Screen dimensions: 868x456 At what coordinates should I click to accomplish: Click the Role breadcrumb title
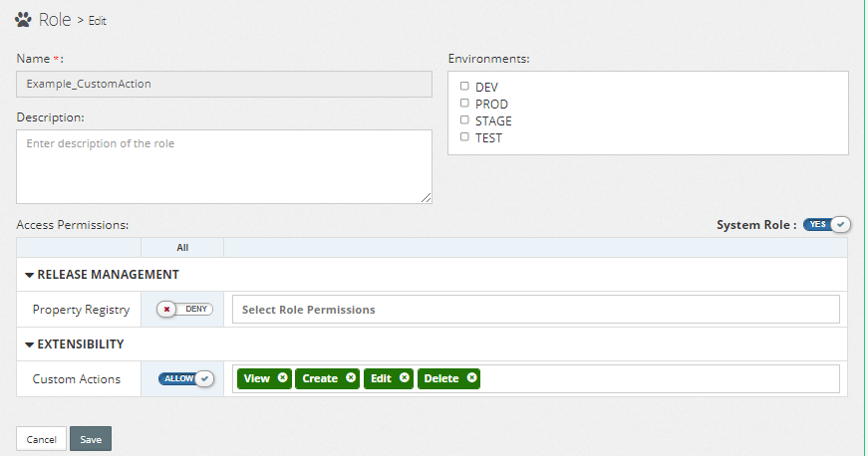(x=53, y=19)
